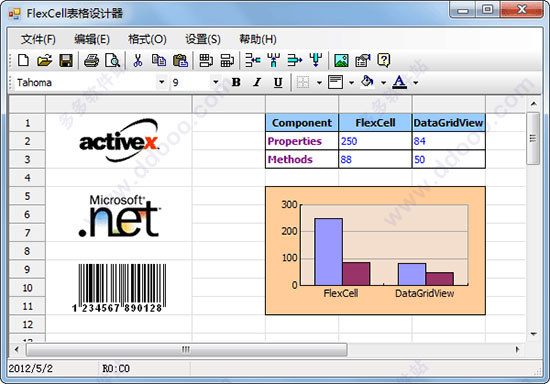Cut using the scissors icon
The height and width of the screenshot is (384, 550).
point(138,60)
